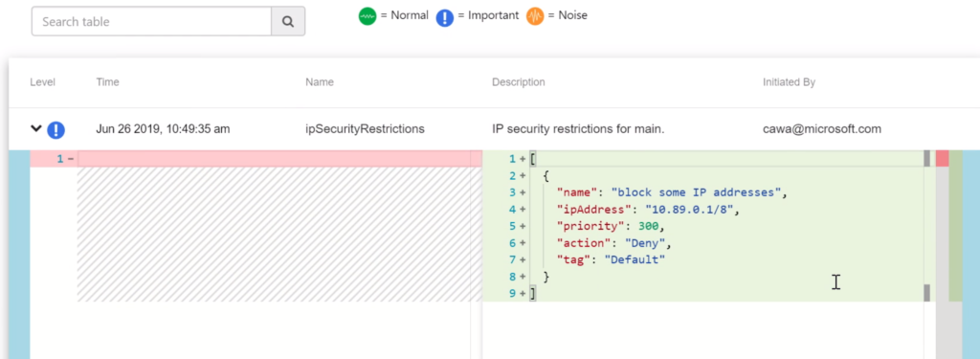Click the Initiated By column header

(789, 82)
